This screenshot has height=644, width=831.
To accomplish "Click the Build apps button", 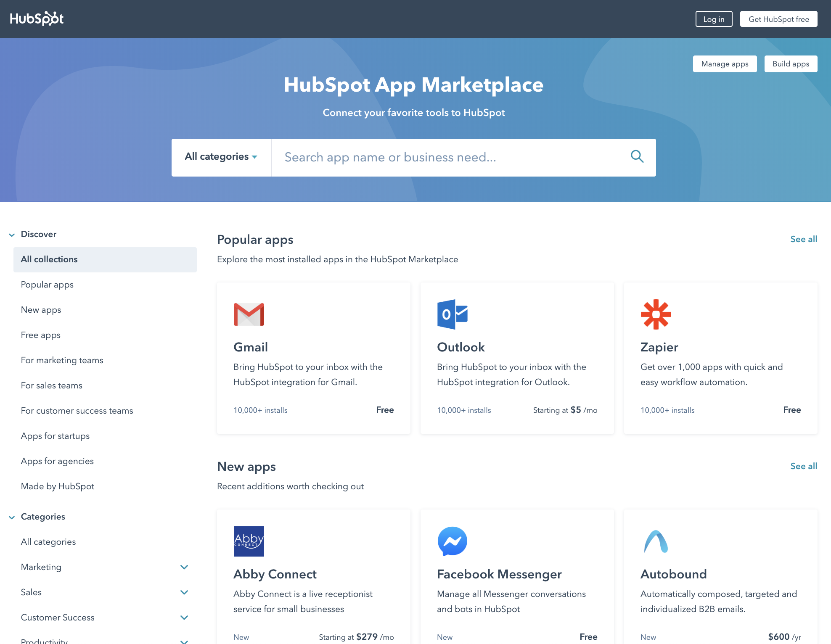I will coord(791,64).
